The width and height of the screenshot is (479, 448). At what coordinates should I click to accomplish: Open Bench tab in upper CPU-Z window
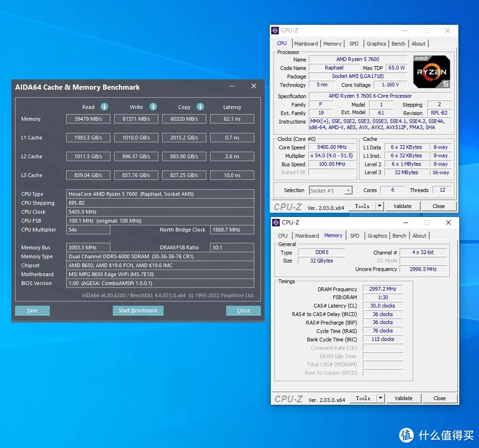click(x=398, y=44)
